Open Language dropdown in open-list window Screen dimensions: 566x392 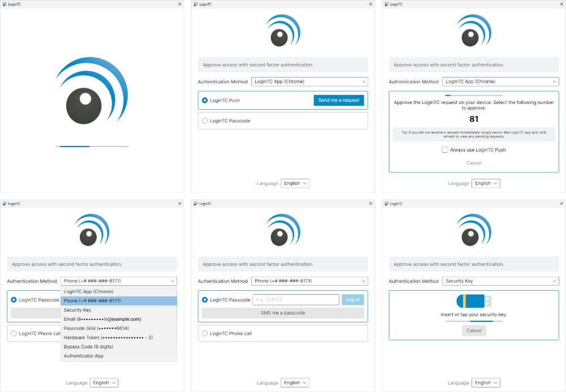point(104,382)
